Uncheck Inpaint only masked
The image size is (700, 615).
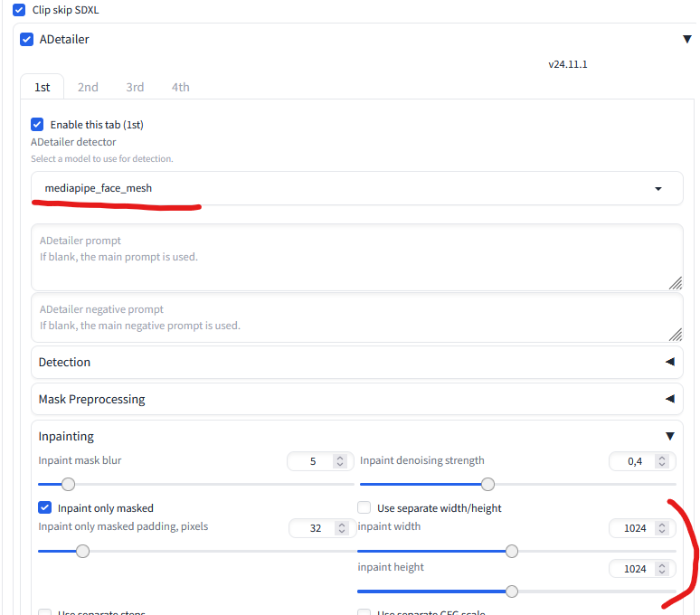pos(45,508)
